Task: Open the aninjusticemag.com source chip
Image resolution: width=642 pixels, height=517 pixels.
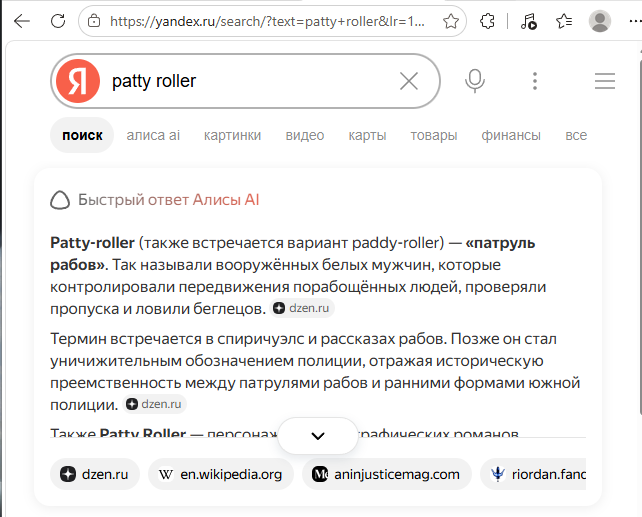Action: tap(387, 474)
